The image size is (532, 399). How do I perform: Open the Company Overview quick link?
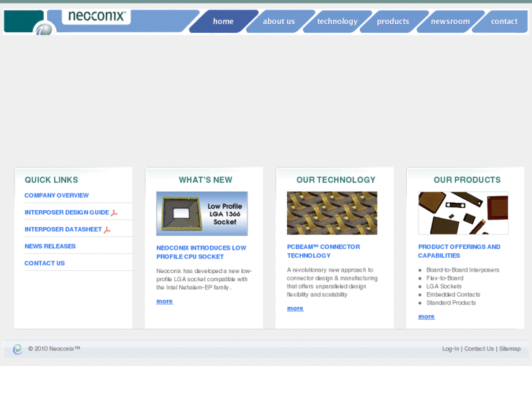pos(56,195)
